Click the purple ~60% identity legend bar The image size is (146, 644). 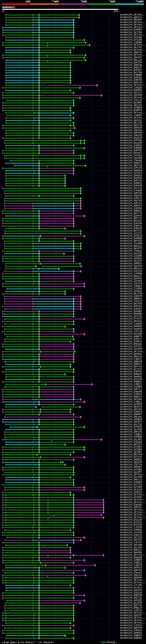(73, 4)
